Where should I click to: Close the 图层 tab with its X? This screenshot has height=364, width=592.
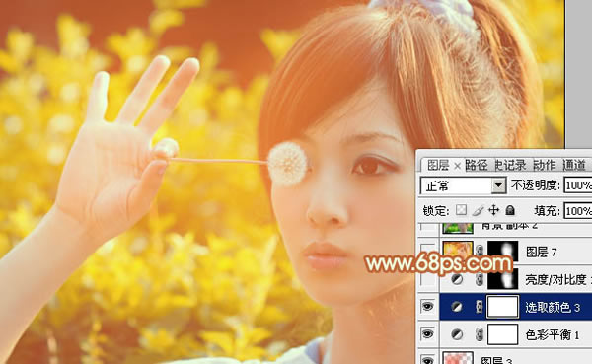coord(457,166)
